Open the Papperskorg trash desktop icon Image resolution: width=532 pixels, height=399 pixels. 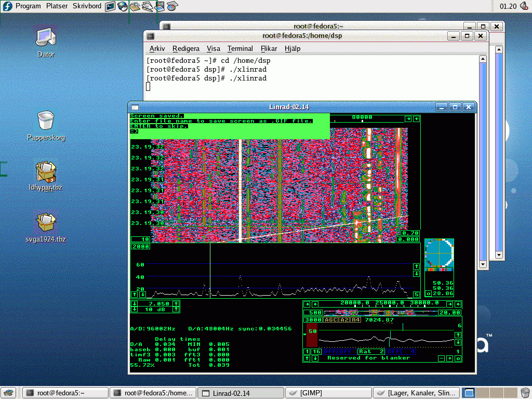coord(46,126)
